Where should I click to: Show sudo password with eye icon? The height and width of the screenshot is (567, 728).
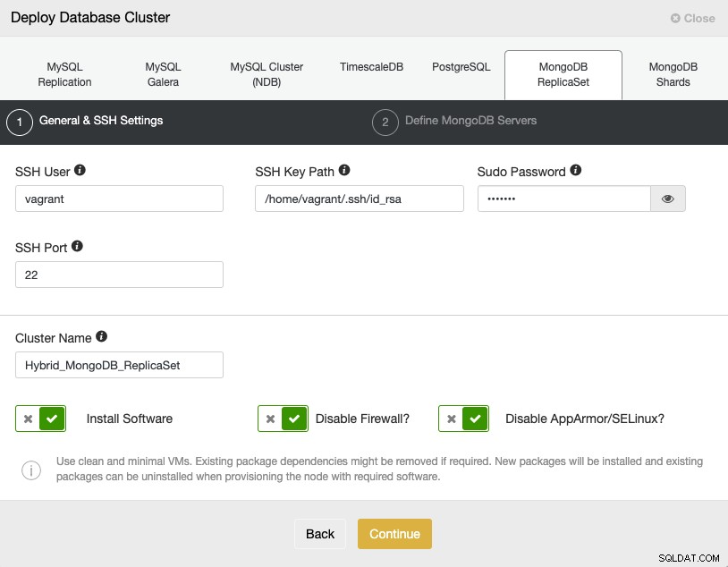coord(668,199)
